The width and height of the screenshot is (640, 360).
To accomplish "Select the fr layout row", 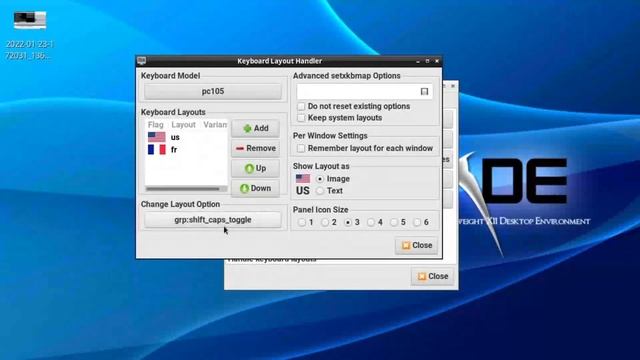I will 187,150.
